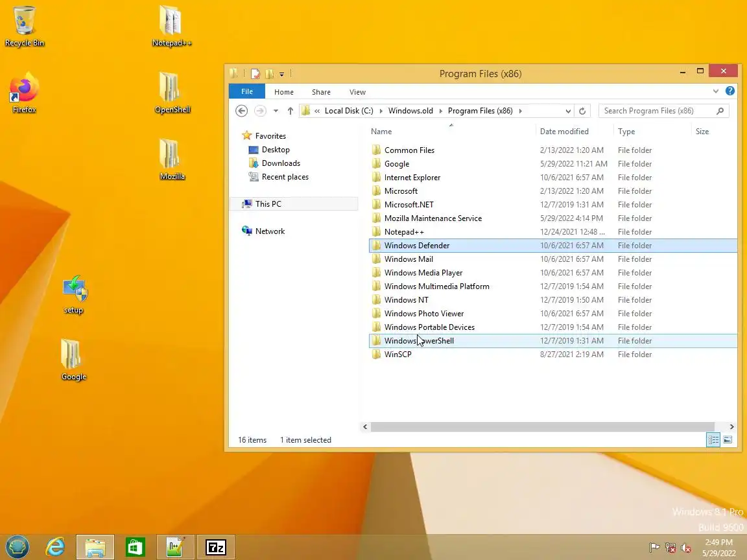Open the Recycle Bin desktop icon
747x560 pixels.
[24, 26]
